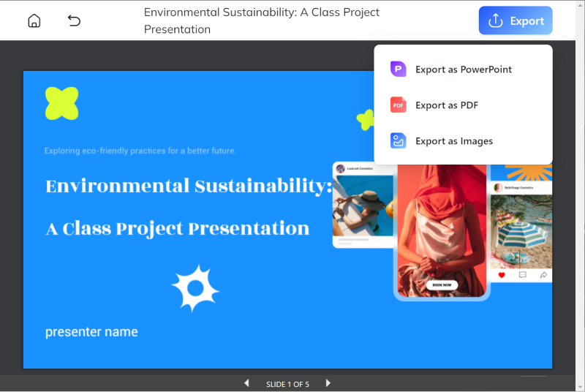The height and width of the screenshot is (392, 585).
Task: Go to the next slide arrow
Action: pyautogui.click(x=328, y=383)
